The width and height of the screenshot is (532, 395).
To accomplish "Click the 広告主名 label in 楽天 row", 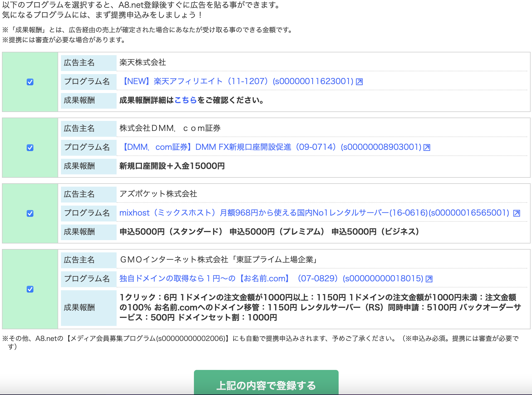I will tap(88, 63).
